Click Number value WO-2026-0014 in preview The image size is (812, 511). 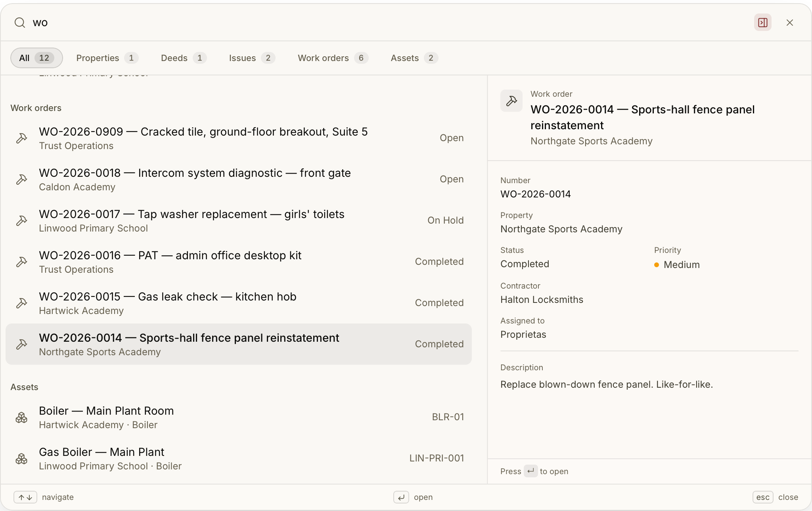click(x=535, y=194)
